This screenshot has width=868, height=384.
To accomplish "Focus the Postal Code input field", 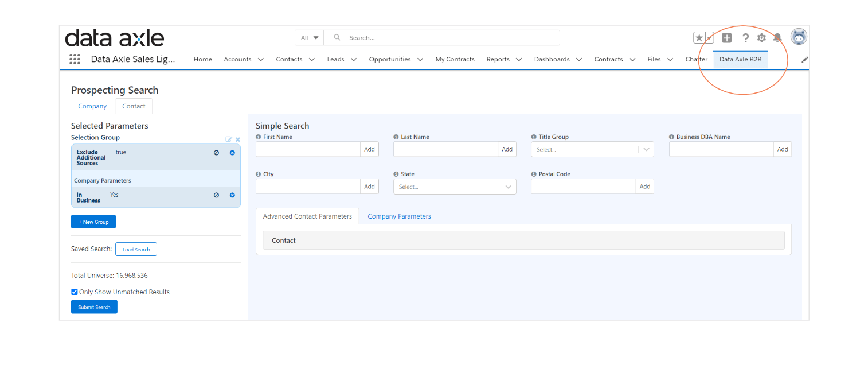I will pyautogui.click(x=584, y=187).
